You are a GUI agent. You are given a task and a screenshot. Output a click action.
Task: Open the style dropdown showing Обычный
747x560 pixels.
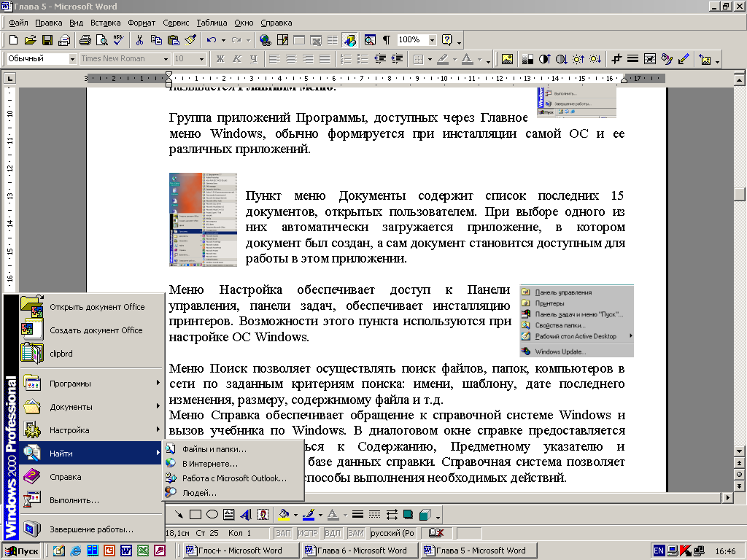tap(72, 59)
